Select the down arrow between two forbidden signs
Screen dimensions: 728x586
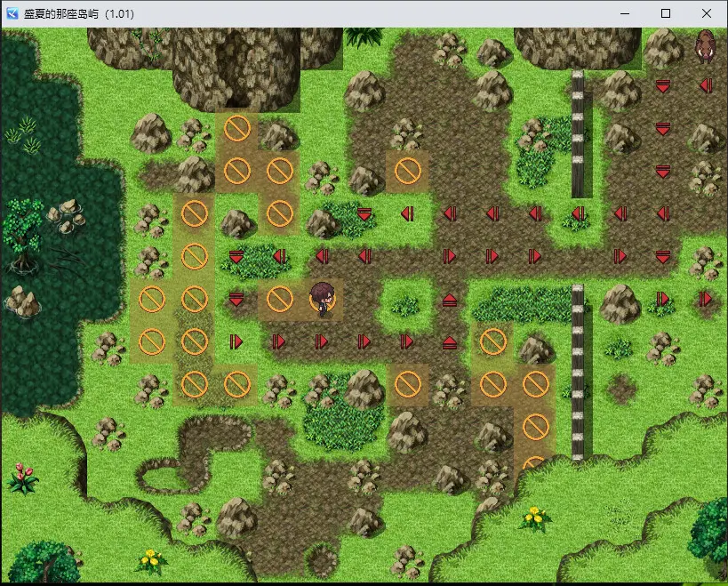[236, 300]
